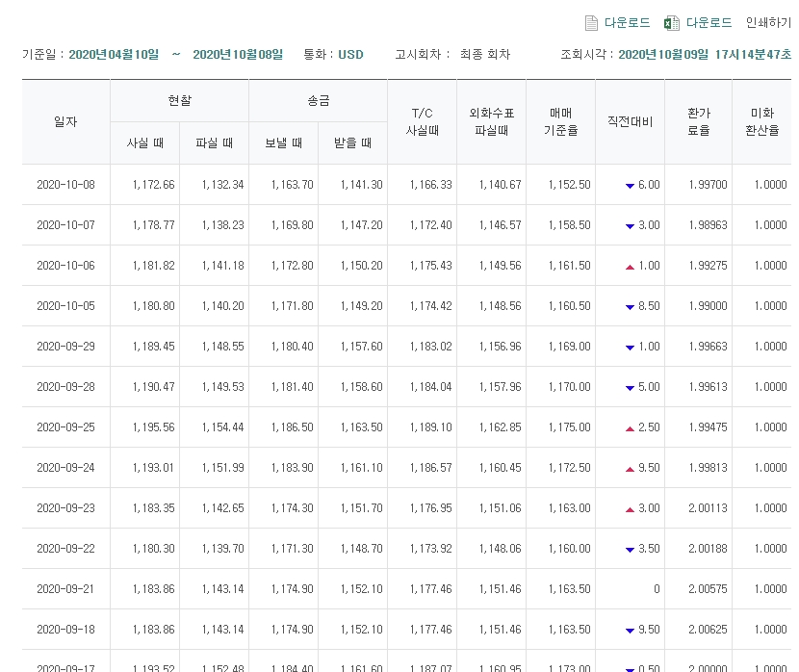Click the red up arrow beside 1.00
The image size is (799, 672).
tap(630, 267)
